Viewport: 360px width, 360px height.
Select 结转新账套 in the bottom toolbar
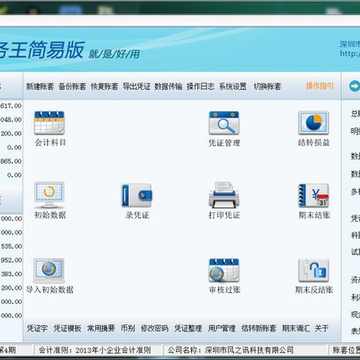(x=259, y=328)
